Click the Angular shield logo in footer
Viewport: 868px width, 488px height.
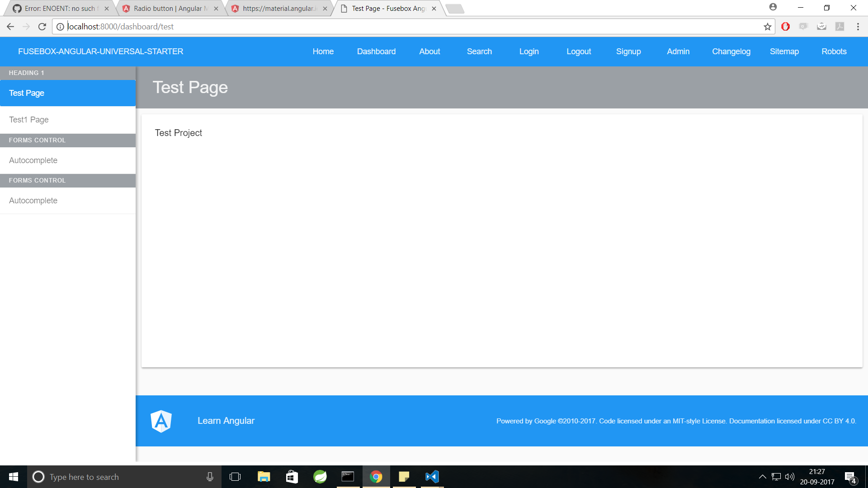pyautogui.click(x=161, y=421)
